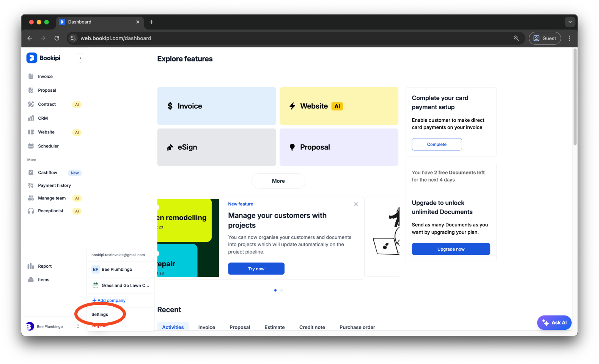View Payment history
Screen dimensions: 599x364
54,185
